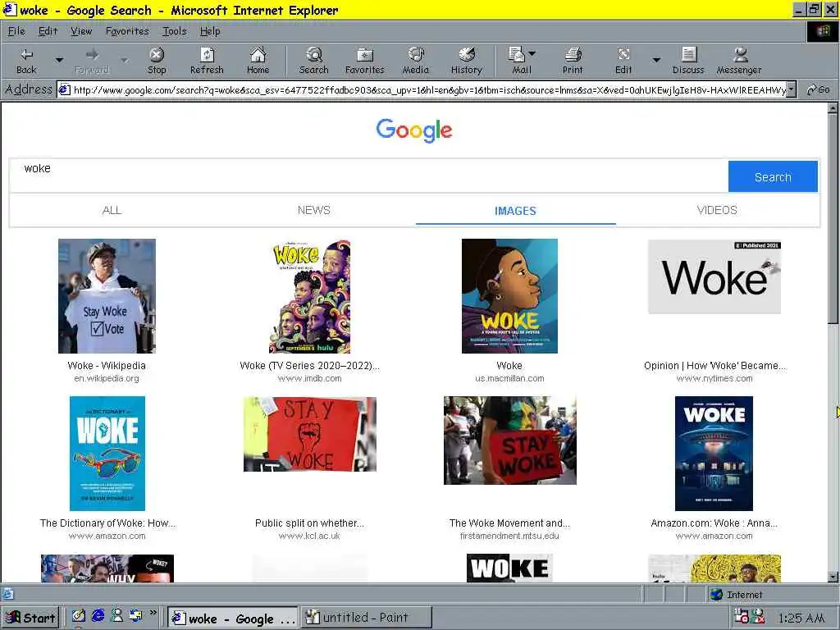Viewport: 840px width, 630px height.
Task: Open the Woke - Wikipedia link
Action: point(107,365)
